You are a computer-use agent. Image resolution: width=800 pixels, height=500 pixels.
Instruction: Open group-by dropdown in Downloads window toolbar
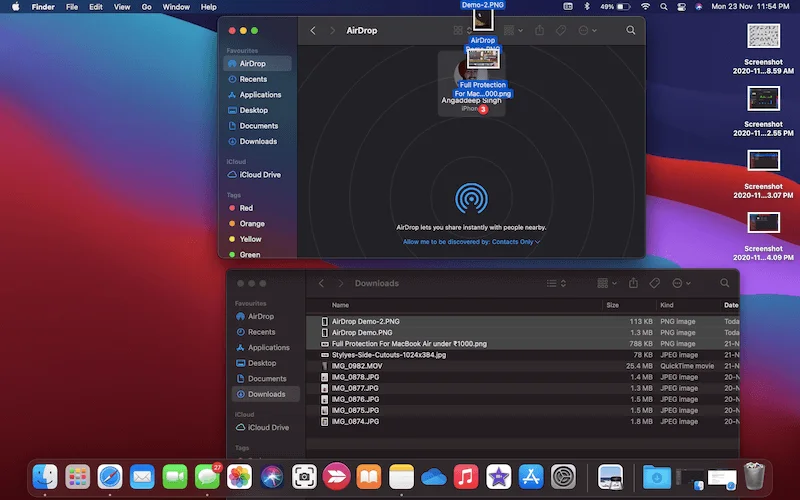607,283
